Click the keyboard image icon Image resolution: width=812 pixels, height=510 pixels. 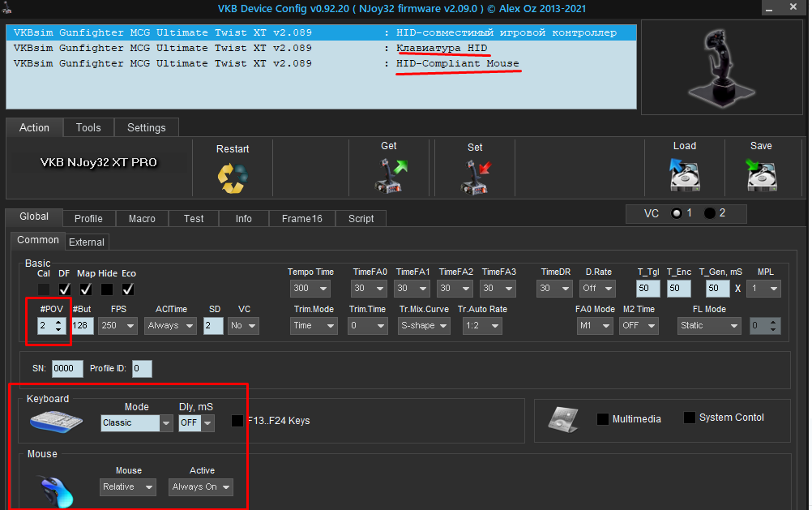click(x=56, y=422)
